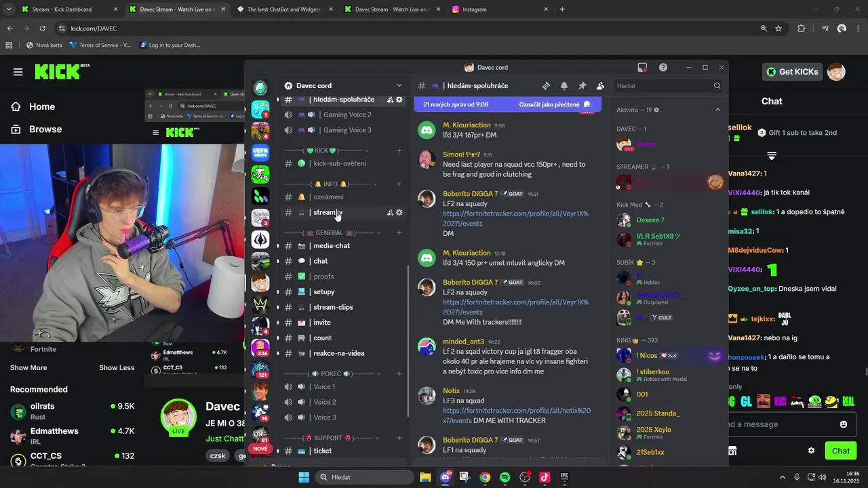Click Show Less in Kick sidebar
The width and height of the screenshot is (868, 488).
tap(117, 368)
